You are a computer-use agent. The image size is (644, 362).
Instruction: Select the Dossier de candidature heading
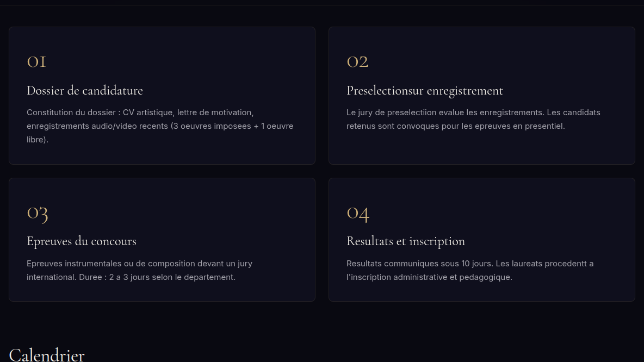pyautogui.click(x=85, y=90)
